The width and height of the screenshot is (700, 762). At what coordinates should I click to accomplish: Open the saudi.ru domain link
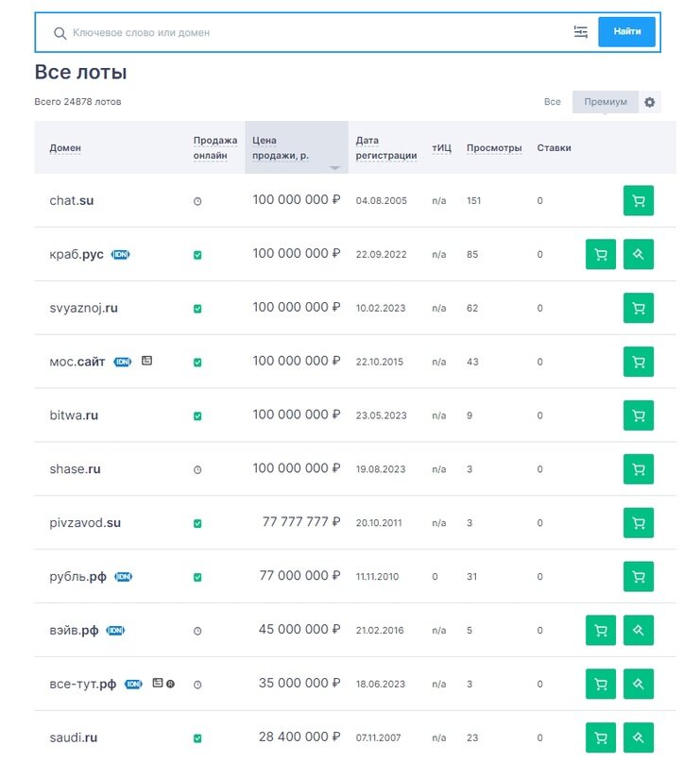(74, 737)
